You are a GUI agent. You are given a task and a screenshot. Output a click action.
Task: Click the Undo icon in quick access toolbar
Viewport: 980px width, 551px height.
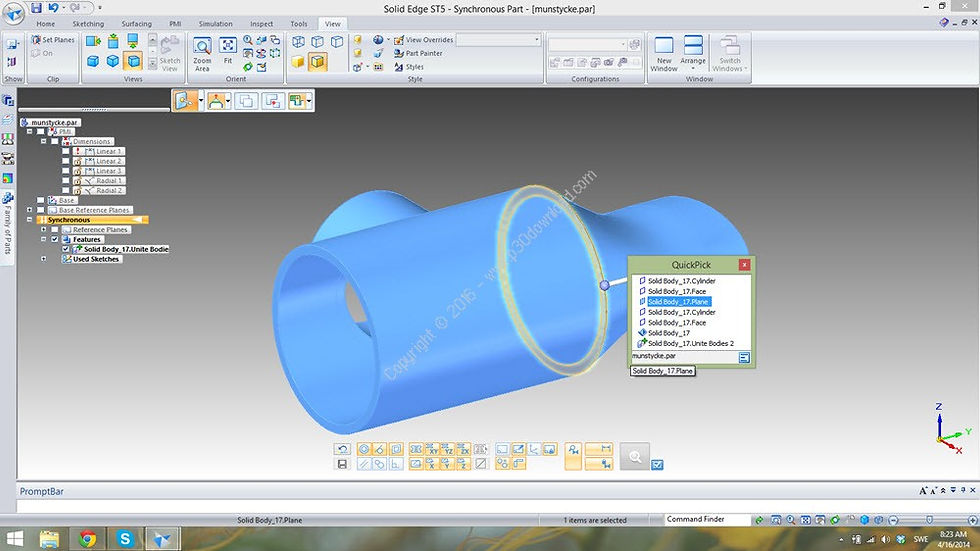coord(53,8)
